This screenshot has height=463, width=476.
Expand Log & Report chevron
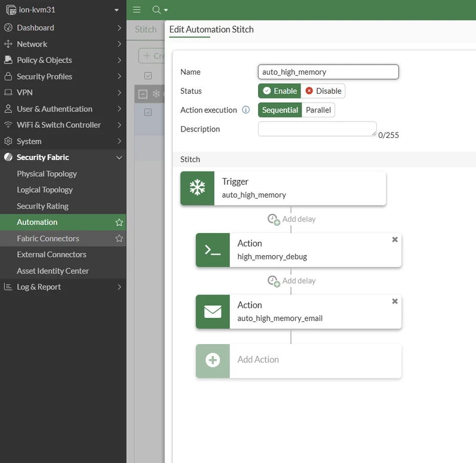click(119, 287)
